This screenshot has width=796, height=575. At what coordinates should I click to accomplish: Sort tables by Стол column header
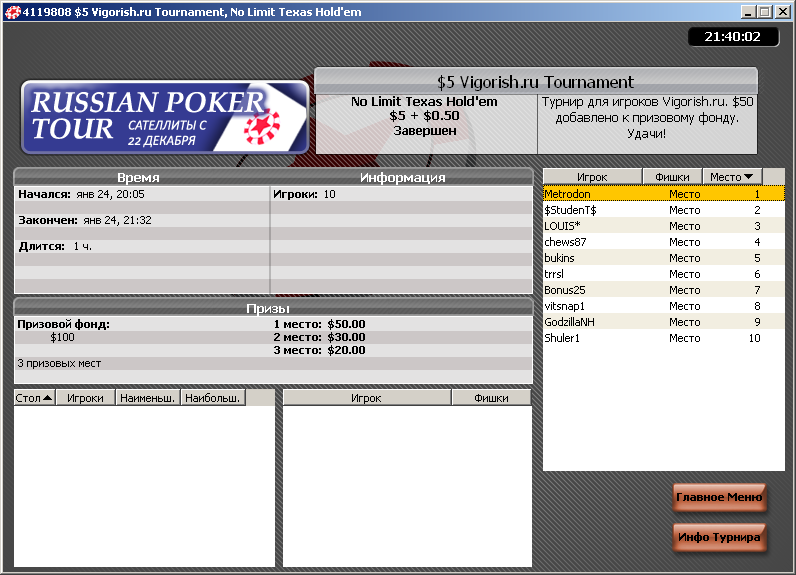34,398
